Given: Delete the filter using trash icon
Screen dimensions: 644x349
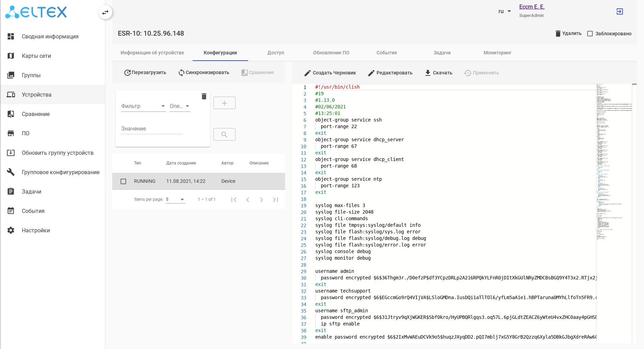Looking at the screenshot, I should [204, 96].
